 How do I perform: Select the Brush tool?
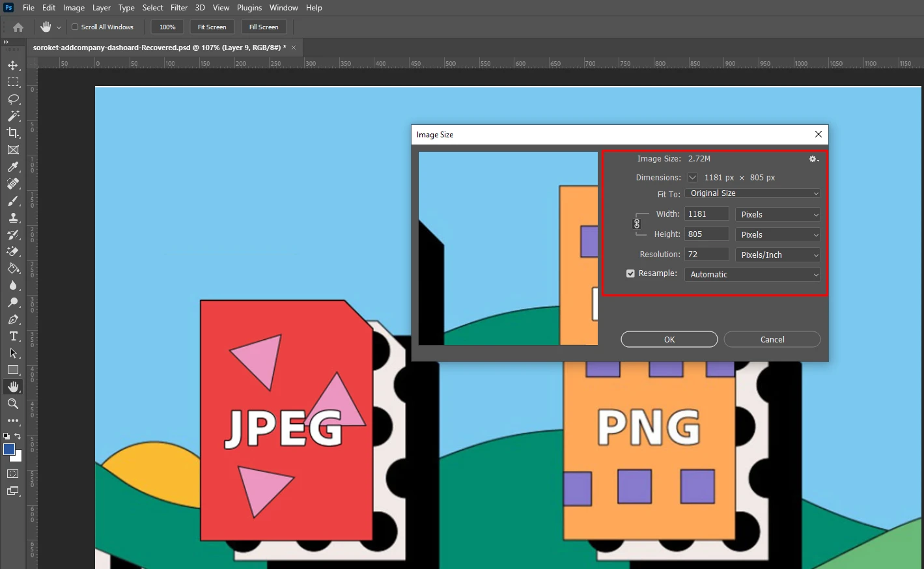(x=13, y=201)
